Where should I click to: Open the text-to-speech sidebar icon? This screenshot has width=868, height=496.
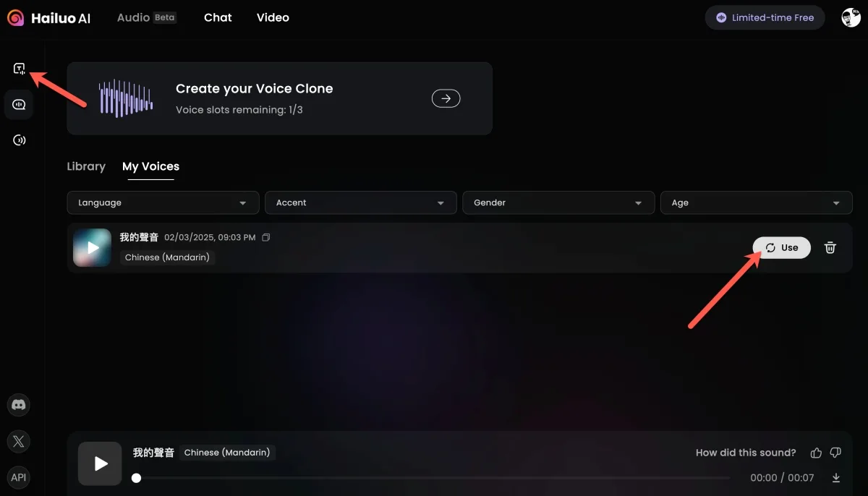click(x=19, y=69)
